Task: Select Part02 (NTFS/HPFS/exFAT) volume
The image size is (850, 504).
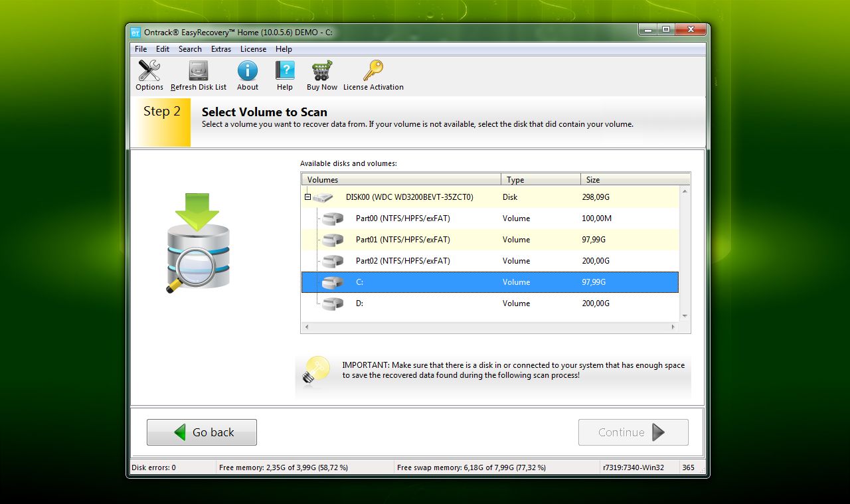Action: click(490, 261)
